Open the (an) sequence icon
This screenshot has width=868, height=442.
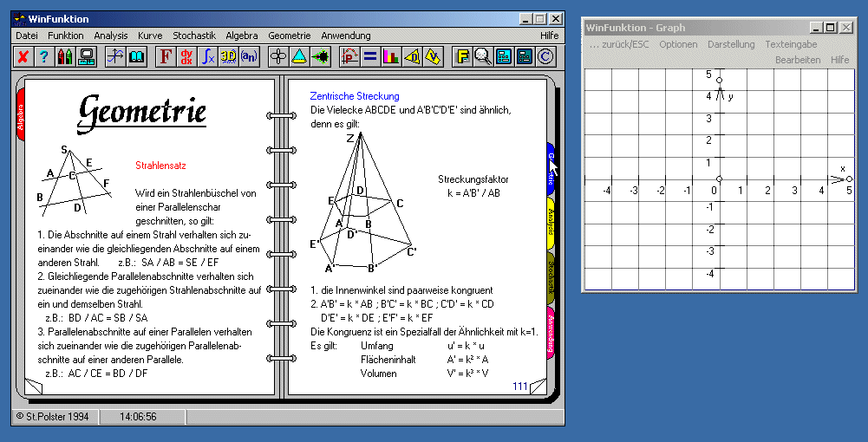249,56
